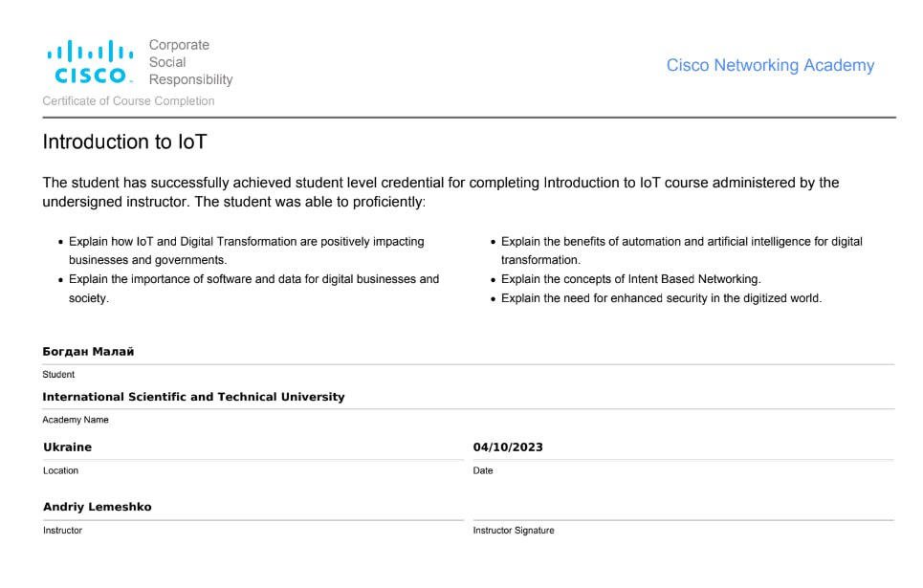Click the 'Instructor' label

(x=62, y=531)
